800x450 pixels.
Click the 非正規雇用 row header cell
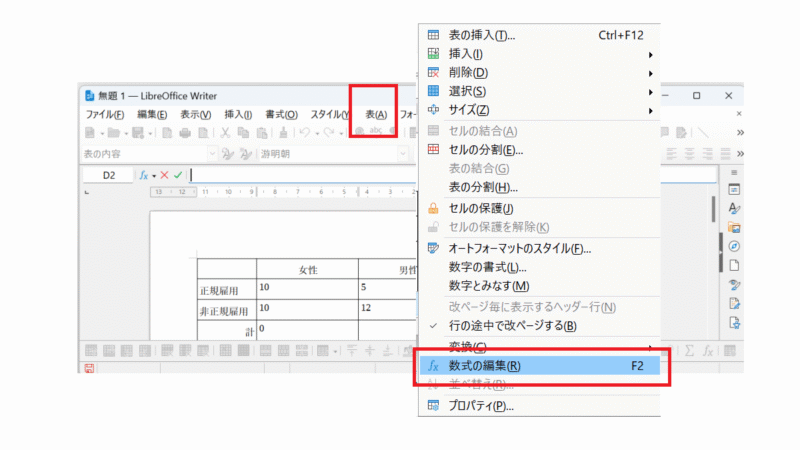coord(227,310)
